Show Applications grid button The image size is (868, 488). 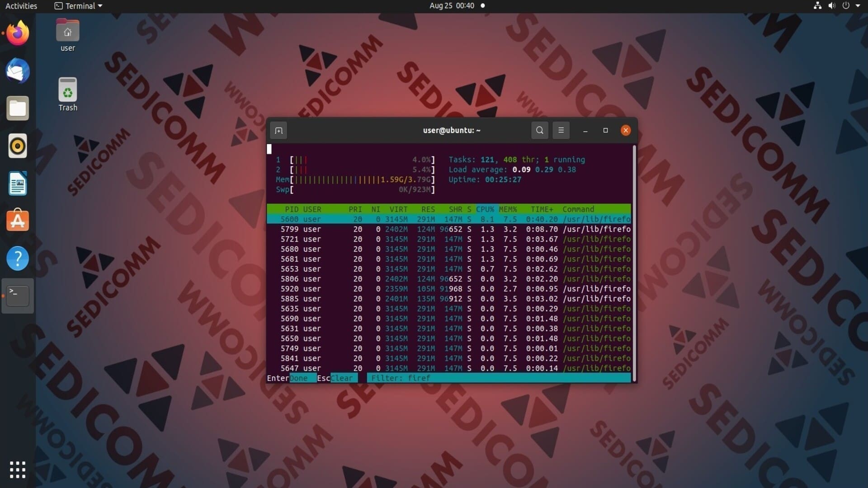pos(18,469)
